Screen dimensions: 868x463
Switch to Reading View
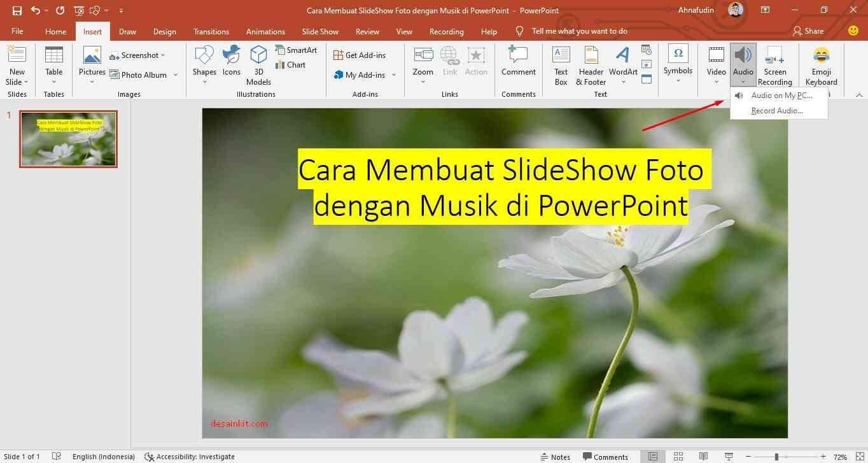click(x=703, y=457)
